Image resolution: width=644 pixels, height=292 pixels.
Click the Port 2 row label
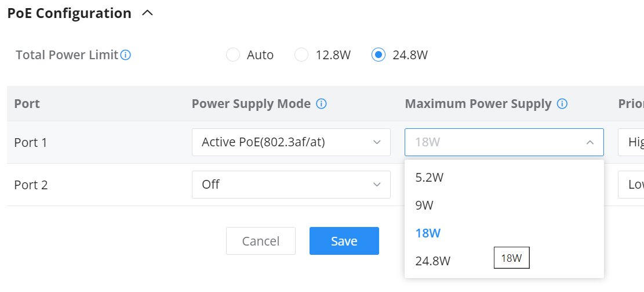click(x=31, y=185)
